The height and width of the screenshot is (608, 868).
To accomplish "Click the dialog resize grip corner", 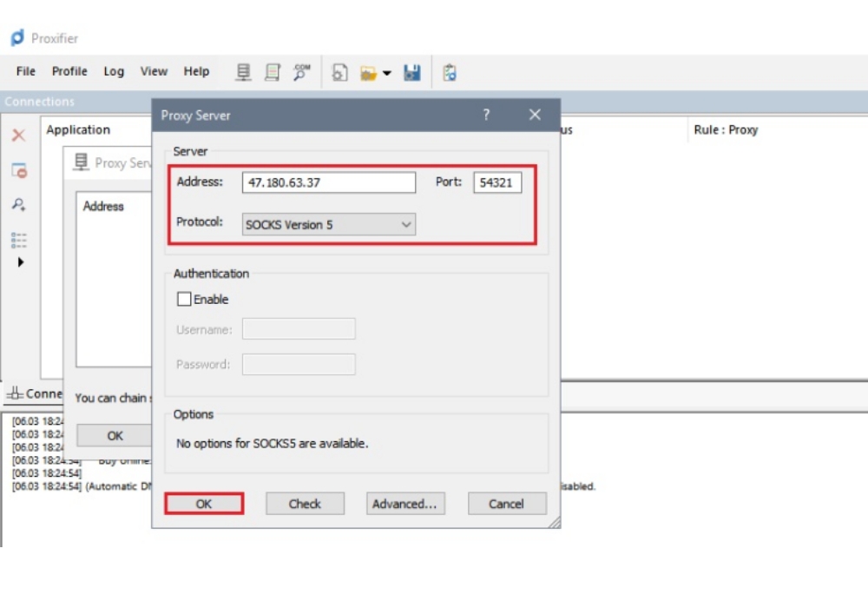I will coord(554,522).
